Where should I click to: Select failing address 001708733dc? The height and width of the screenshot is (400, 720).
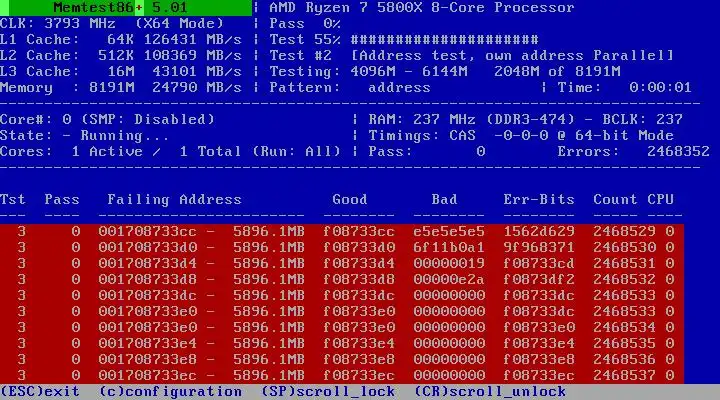click(x=147, y=295)
